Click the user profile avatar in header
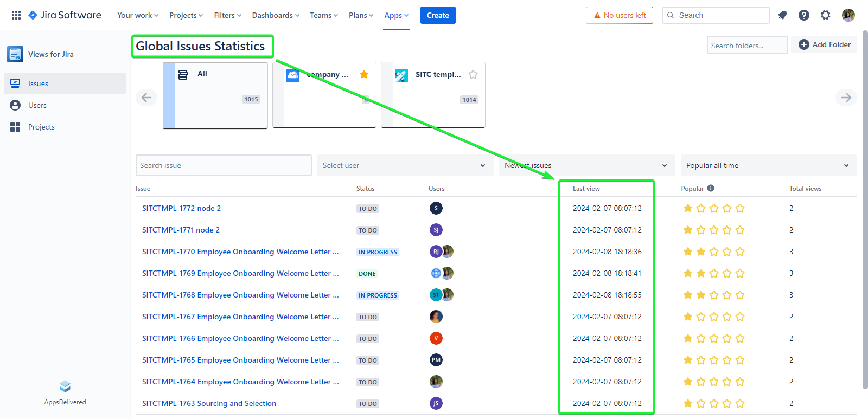 (848, 15)
